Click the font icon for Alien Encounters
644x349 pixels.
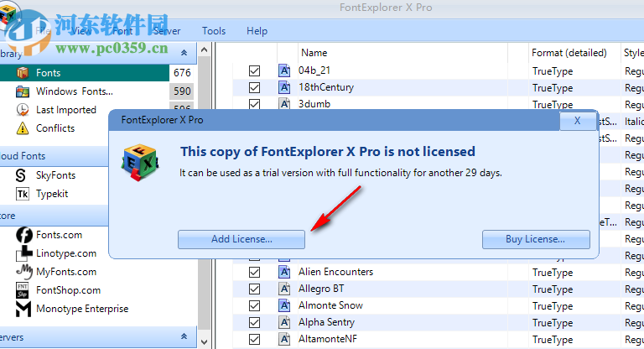tap(284, 272)
